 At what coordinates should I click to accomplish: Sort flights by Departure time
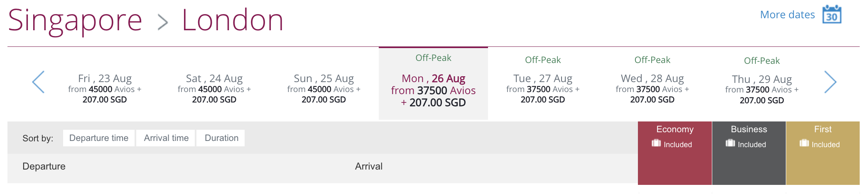(x=99, y=138)
